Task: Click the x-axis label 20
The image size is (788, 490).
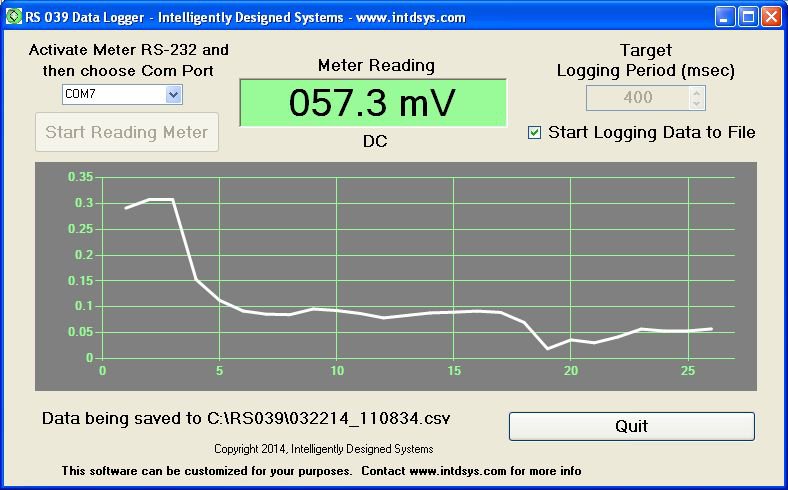Action: tap(571, 371)
